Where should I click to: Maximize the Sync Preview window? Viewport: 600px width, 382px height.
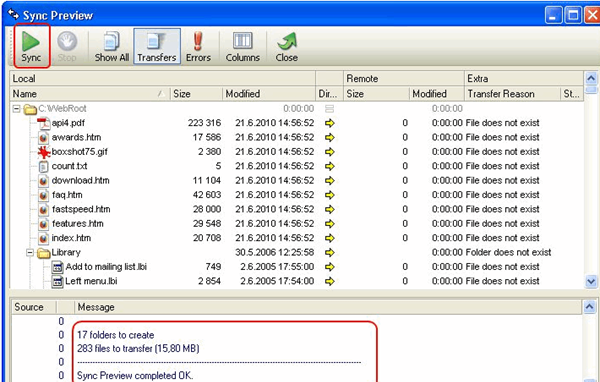573,15
